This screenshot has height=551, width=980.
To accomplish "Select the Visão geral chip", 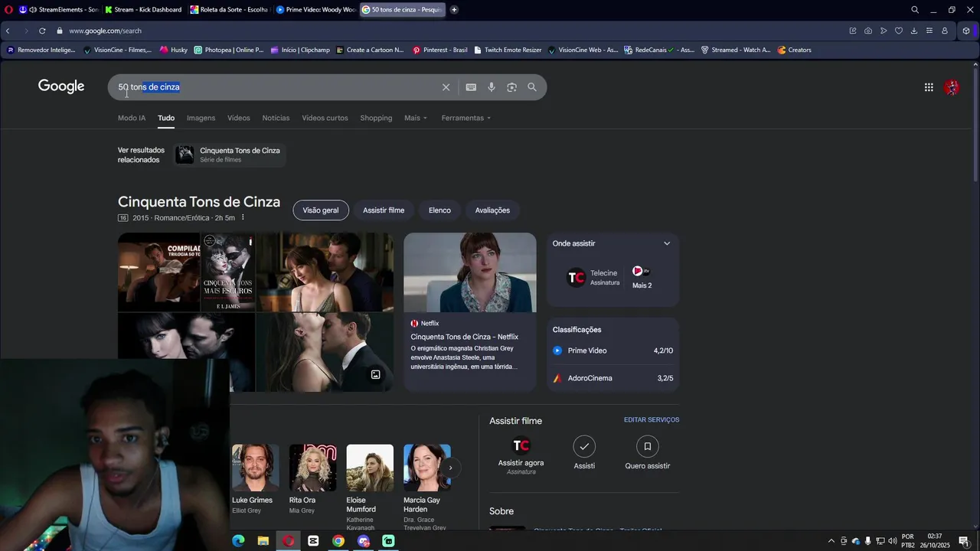I will tap(321, 210).
